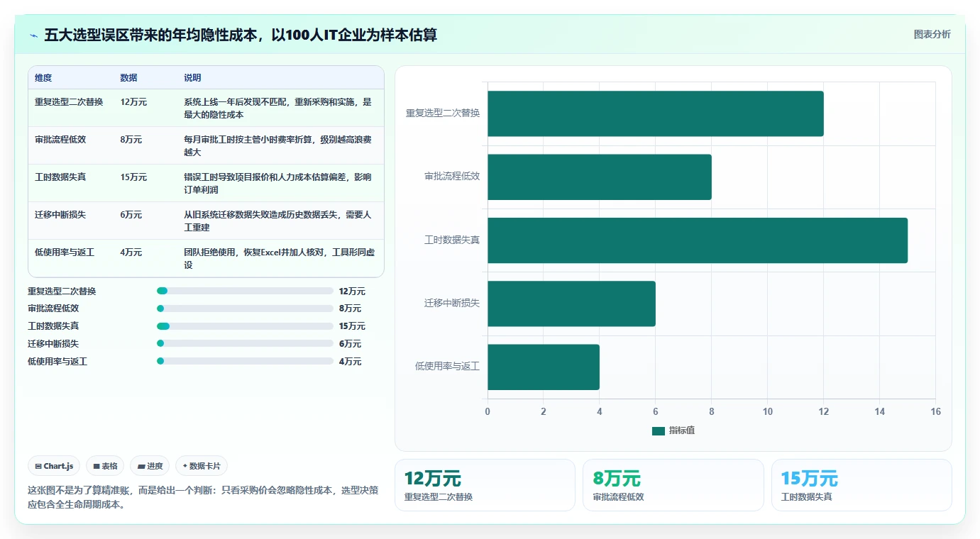Click the 12万元 label beside the progress bar
Screen dimensions: 980x539
tap(352, 291)
